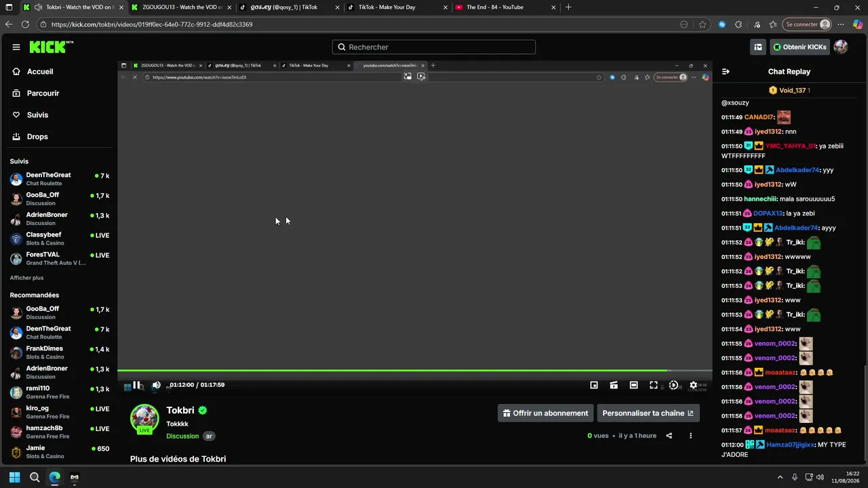
Task: Open picture-in-picture mini player
Action: pyautogui.click(x=594, y=385)
